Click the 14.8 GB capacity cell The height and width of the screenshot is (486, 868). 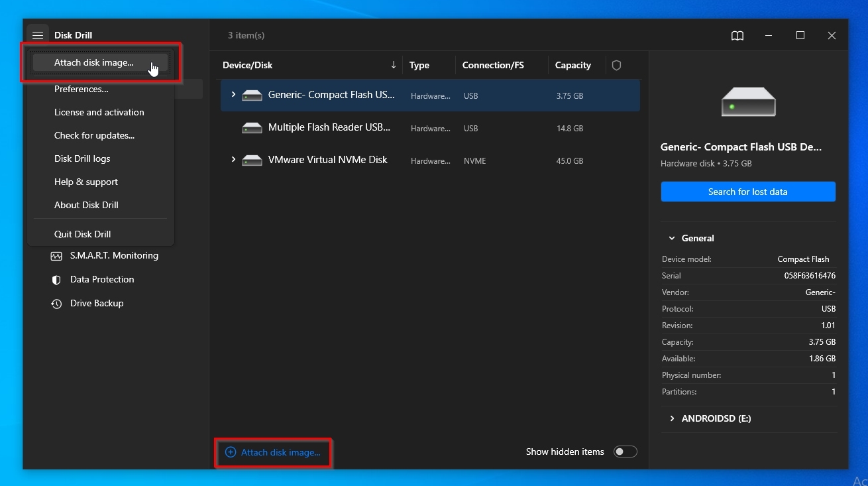click(x=569, y=128)
